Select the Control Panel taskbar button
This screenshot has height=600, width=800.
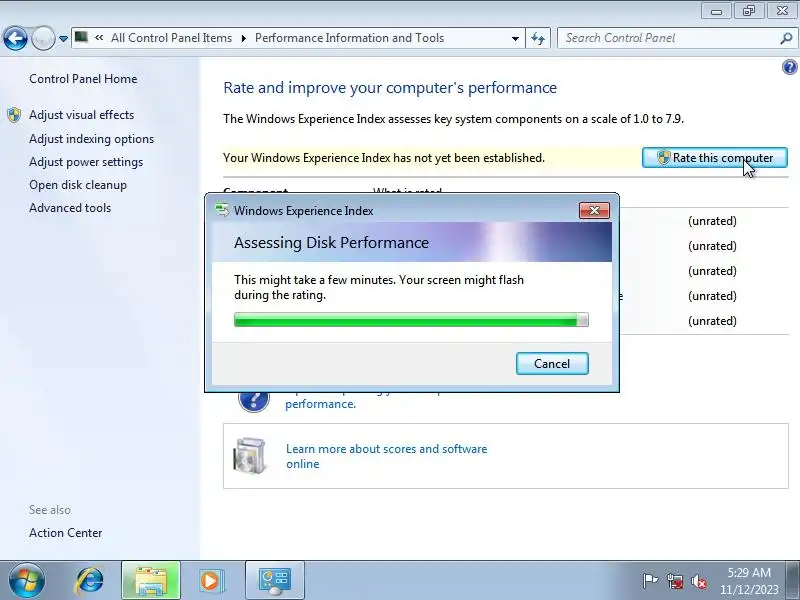[x=275, y=580]
